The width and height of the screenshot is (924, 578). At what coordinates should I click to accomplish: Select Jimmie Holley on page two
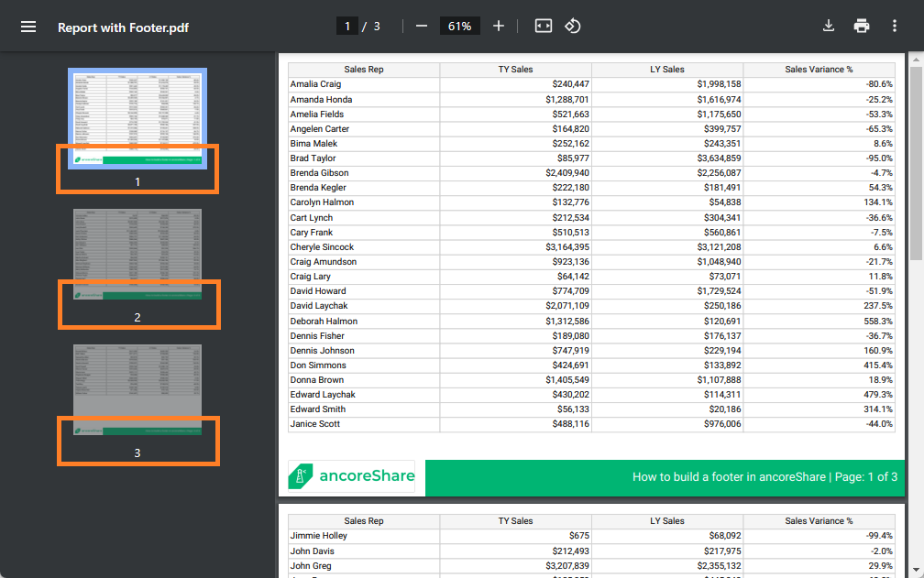319,536
